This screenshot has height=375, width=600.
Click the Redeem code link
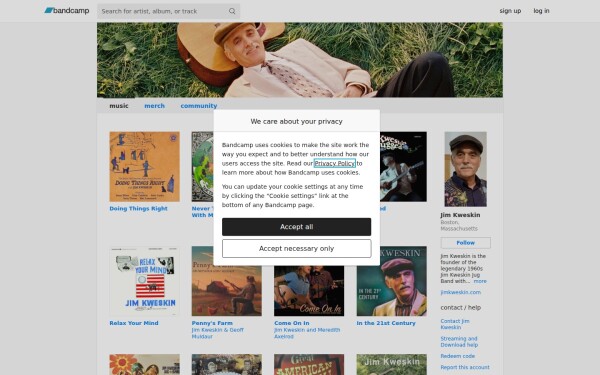point(457,356)
